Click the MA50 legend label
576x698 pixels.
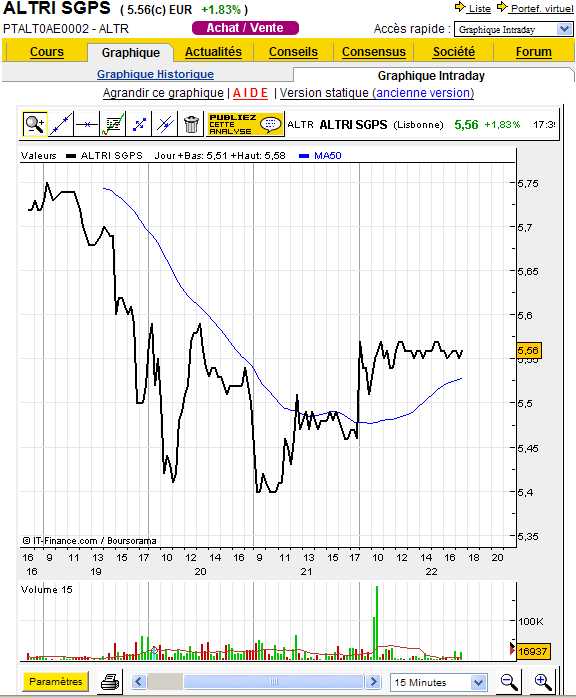coord(328,155)
